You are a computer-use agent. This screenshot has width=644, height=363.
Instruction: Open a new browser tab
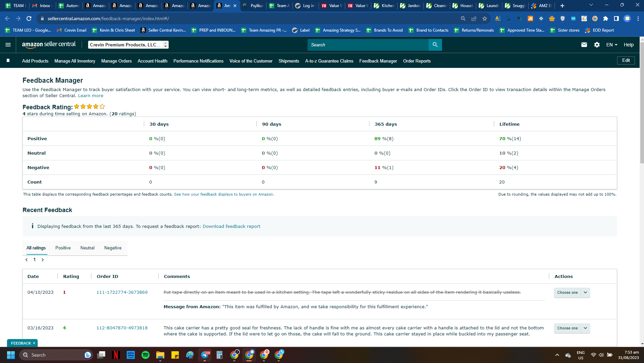562,5
